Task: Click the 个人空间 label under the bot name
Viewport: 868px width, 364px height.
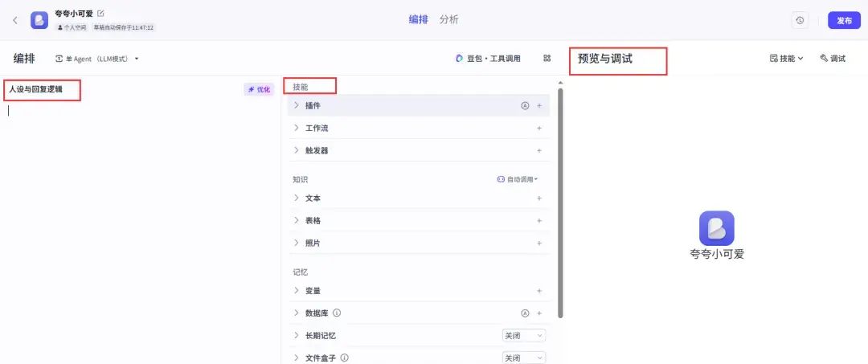Action: click(72, 27)
